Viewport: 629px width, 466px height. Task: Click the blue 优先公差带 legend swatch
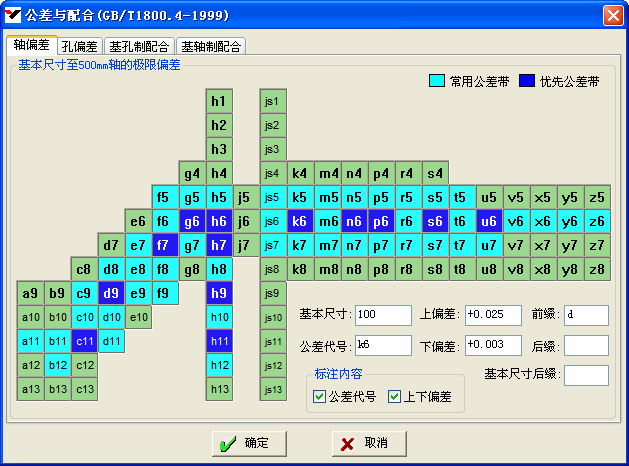tap(526, 81)
